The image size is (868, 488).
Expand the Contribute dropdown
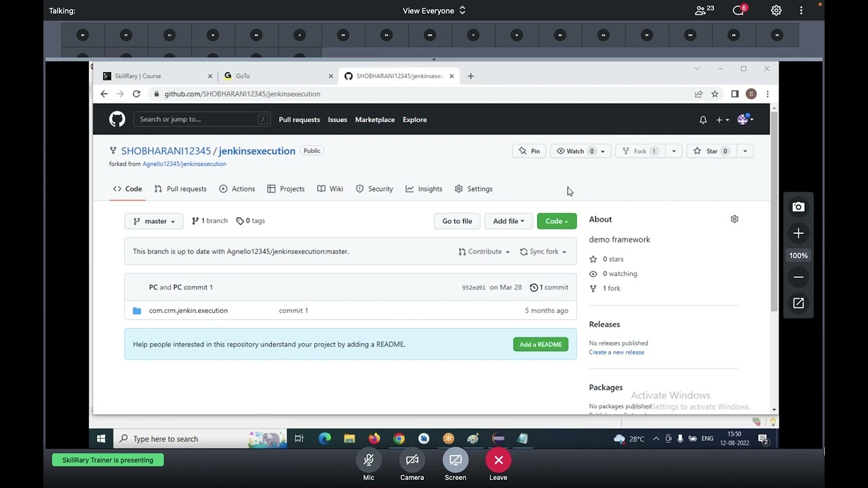[x=484, y=251]
